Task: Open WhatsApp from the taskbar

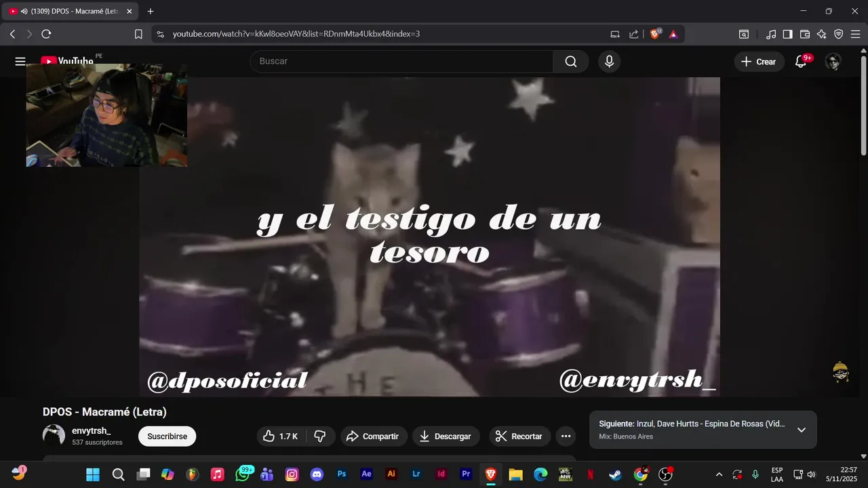Action: (243, 474)
